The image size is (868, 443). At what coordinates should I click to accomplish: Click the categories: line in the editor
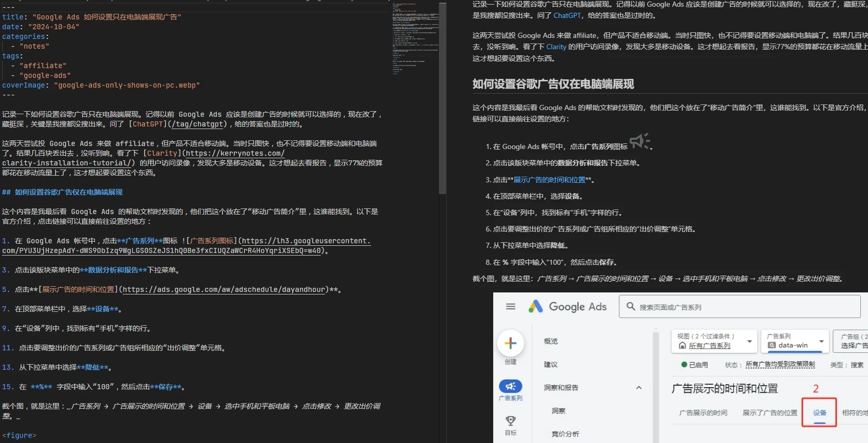click(26, 36)
